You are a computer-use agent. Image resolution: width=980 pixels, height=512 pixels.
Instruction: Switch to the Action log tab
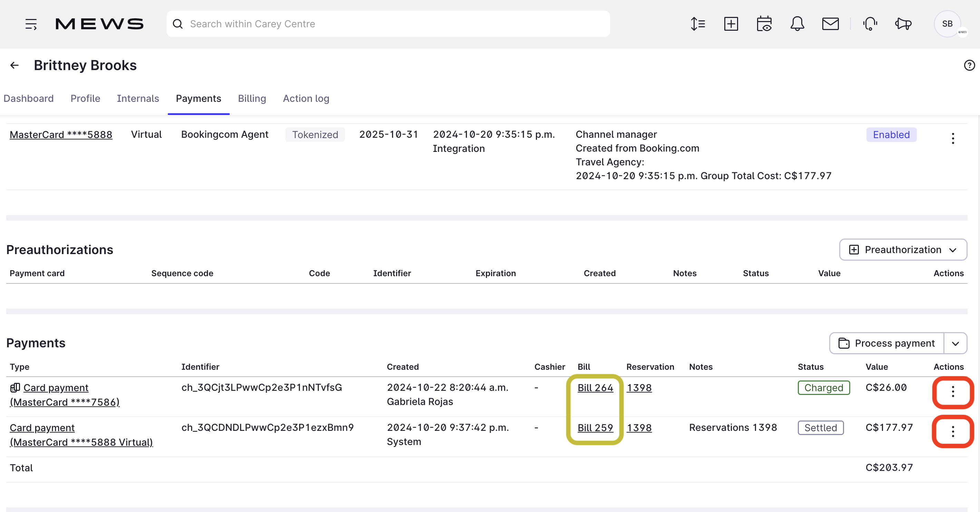click(x=306, y=99)
